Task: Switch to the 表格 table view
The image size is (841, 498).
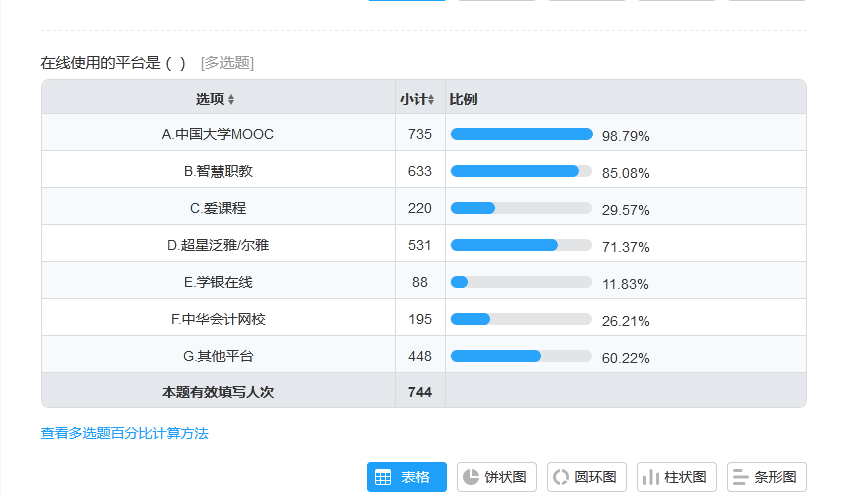Action: (x=406, y=477)
